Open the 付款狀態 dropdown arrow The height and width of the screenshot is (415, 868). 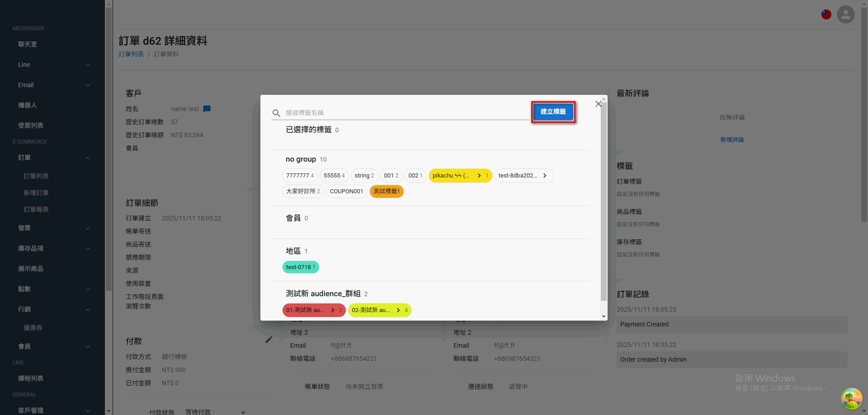(243, 412)
